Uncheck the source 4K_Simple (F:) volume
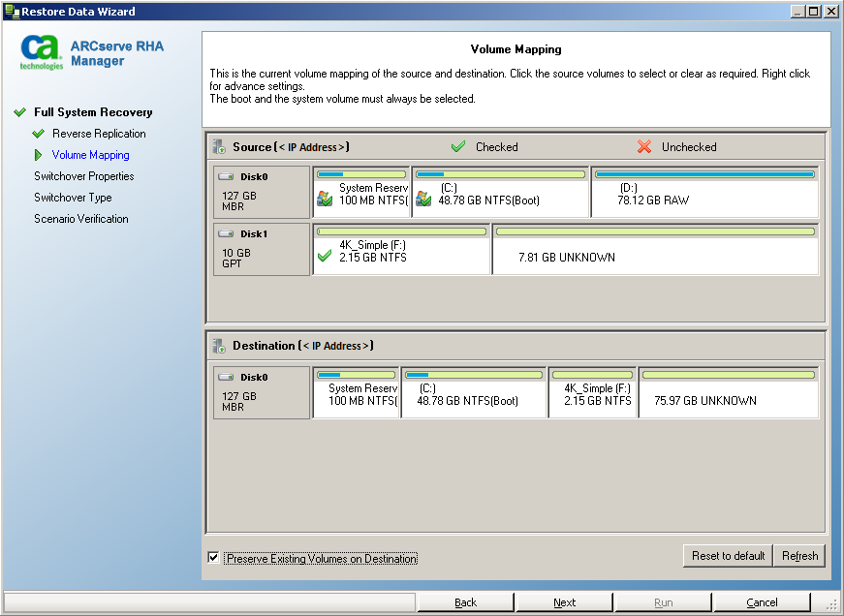Screen dimensions: 844x616 point(326,257)
